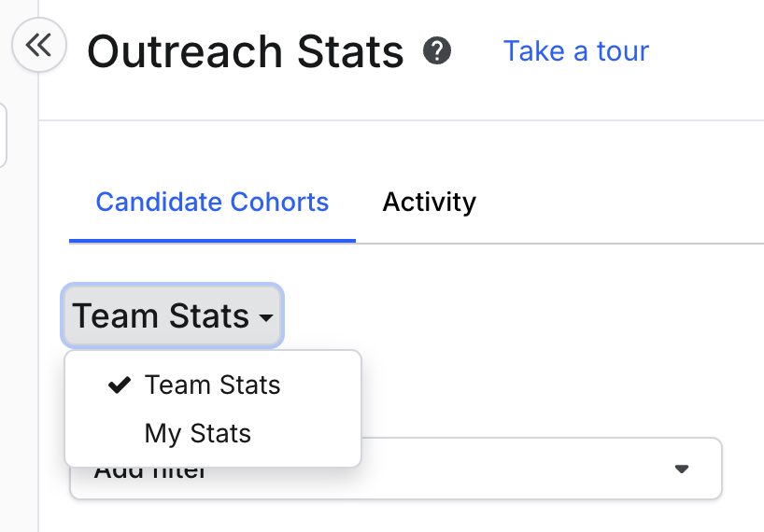This screenshot has width=764, height=532.
Task: Start the tour via Take a tour
Action: 575,50
